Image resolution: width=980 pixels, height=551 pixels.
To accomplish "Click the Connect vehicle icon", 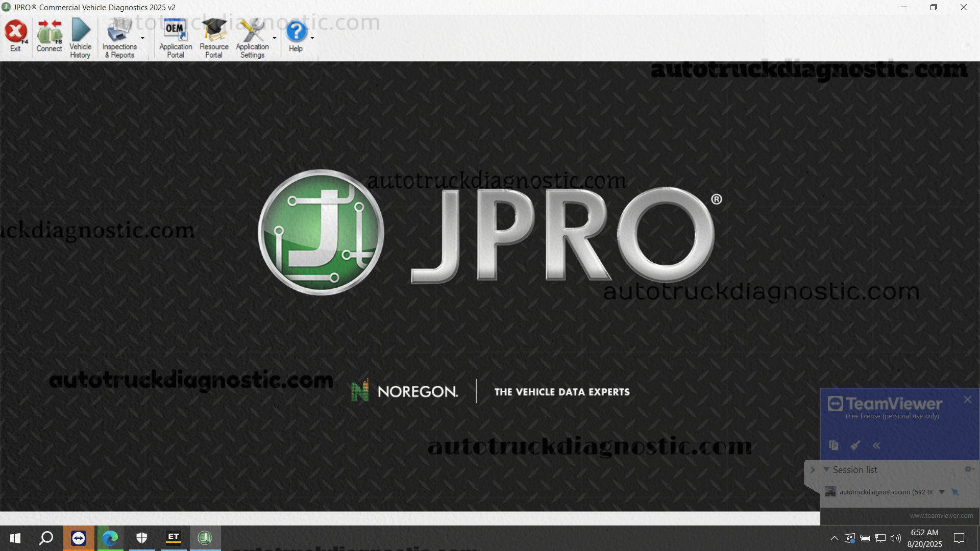I will (x=49, y=36).
